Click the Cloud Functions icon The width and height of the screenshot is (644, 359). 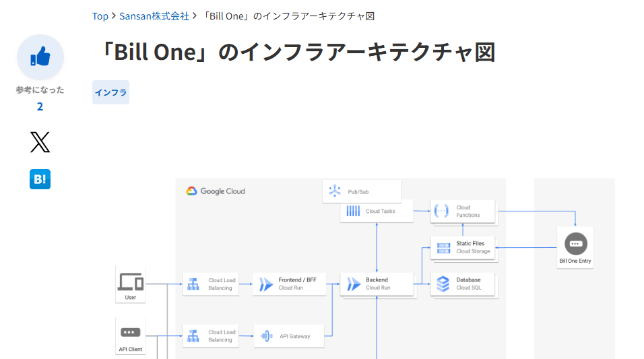pyautogui.click(x=441, y=211)
